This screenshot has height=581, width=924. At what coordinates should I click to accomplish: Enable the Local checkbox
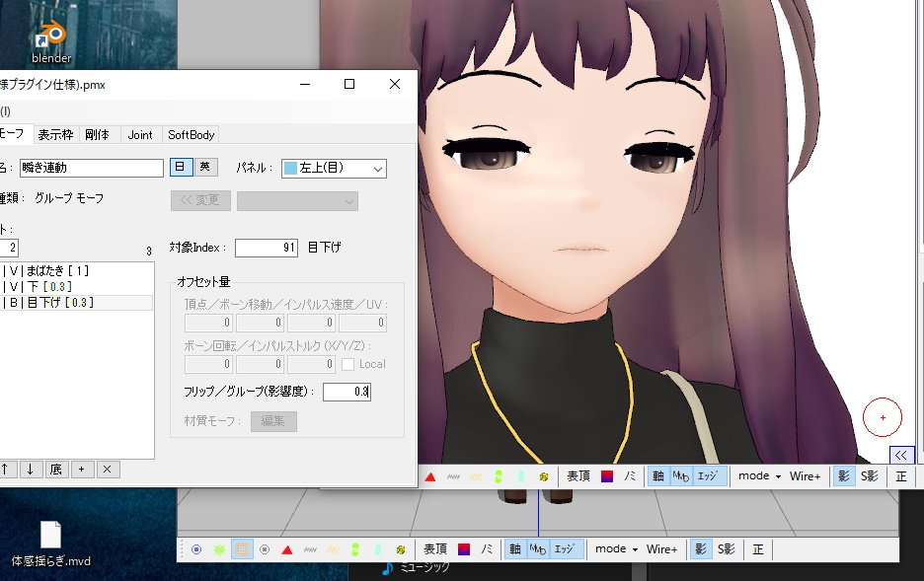[x=347, y=364]
